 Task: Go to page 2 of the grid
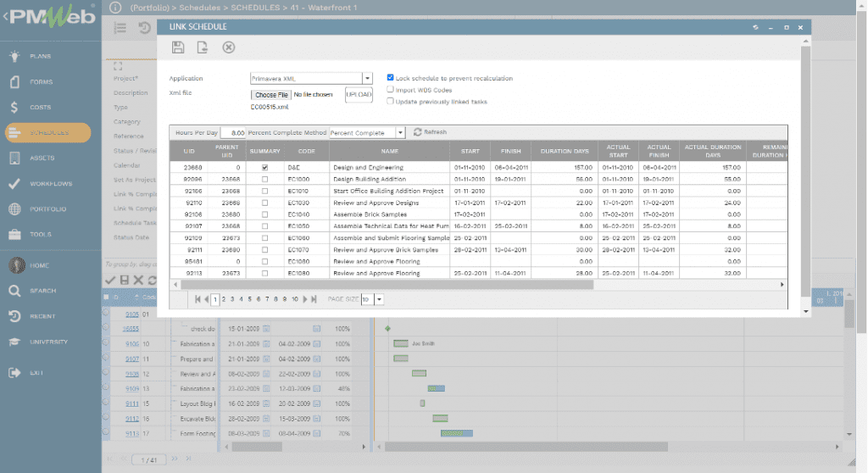224,299
